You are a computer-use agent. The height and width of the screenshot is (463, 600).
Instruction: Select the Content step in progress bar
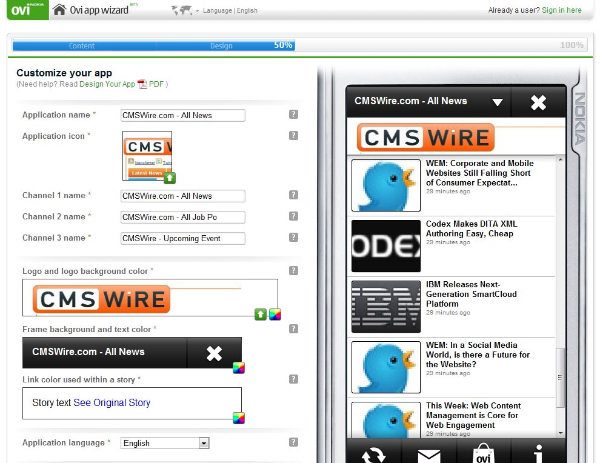click(x=82, y=46)
